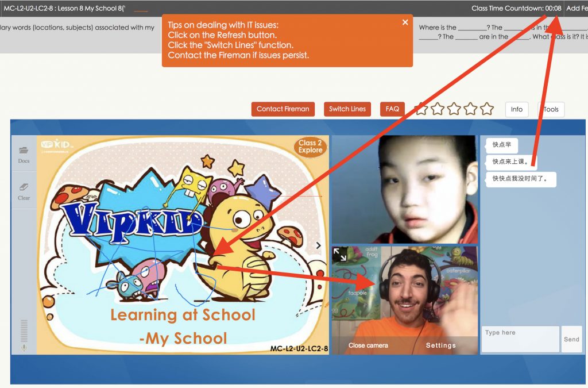The image size is (588, 388).
Task: Click the microphone icon below the level meter
Action: (x=24, y=348)
